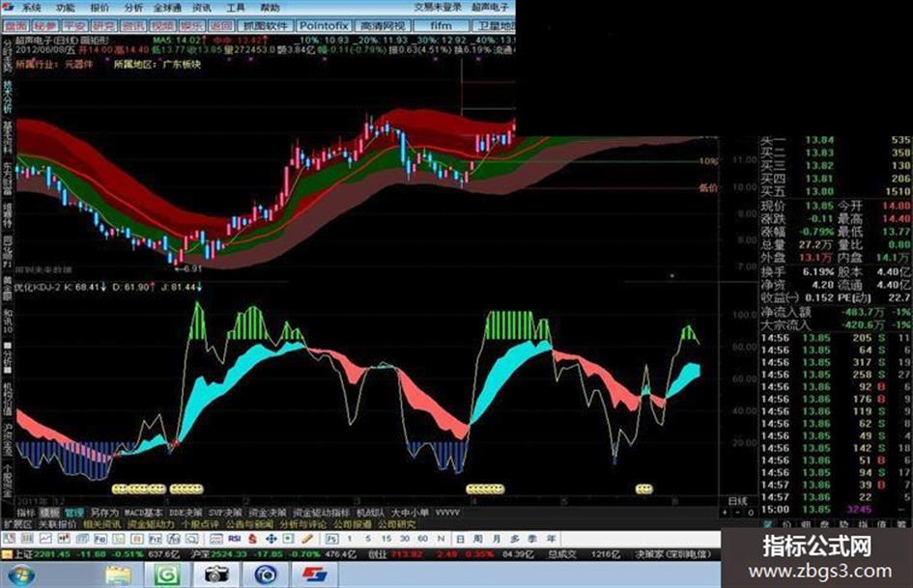Switch to 大中小单 tab
Viewport: 913px width, 588px height.
[x=410, y=513]
